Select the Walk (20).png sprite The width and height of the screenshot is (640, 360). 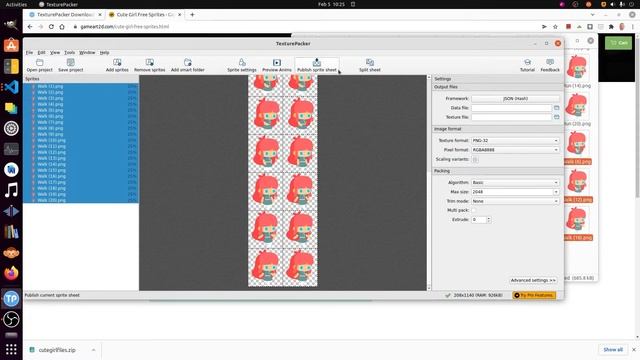click(x=81, y=200)
